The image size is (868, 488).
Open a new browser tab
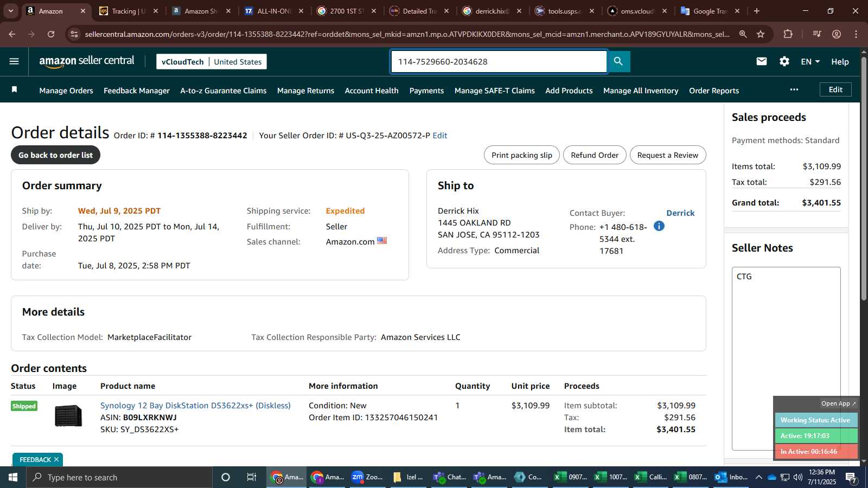coord(757,11)
